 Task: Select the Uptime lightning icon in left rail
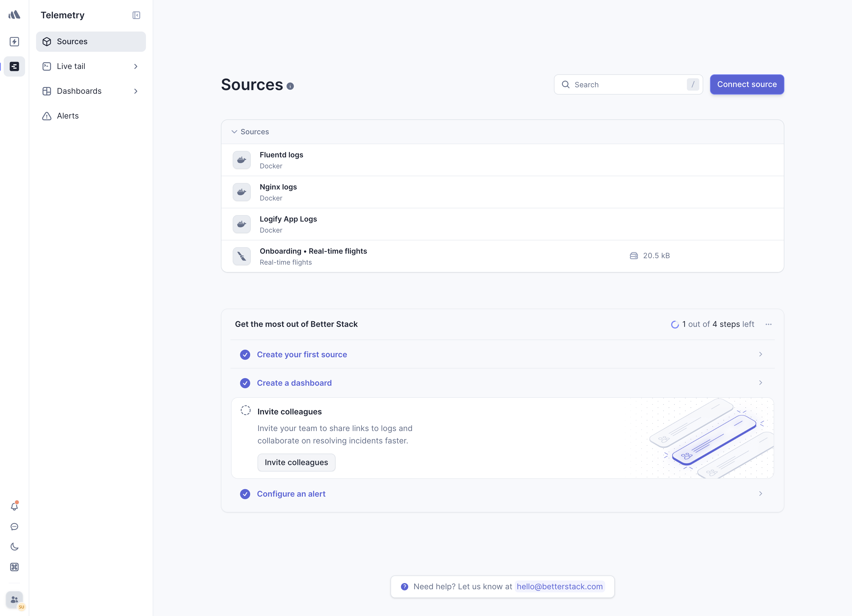point(14,42)
